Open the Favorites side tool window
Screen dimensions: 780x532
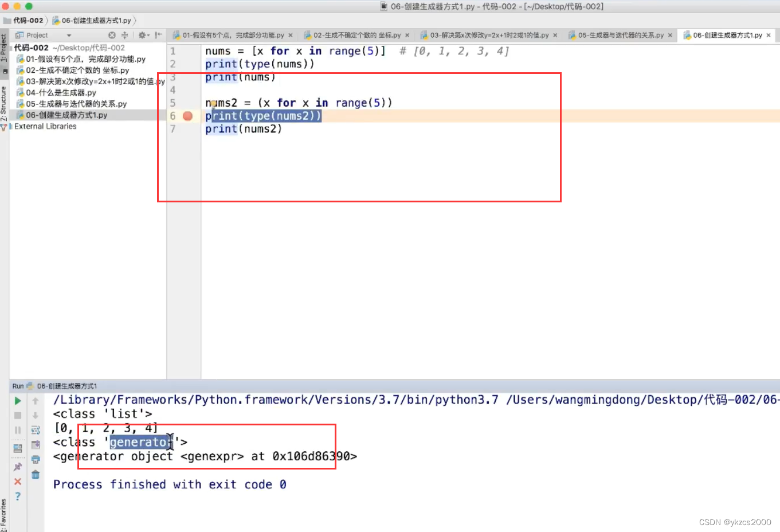[x=4, y=515]
